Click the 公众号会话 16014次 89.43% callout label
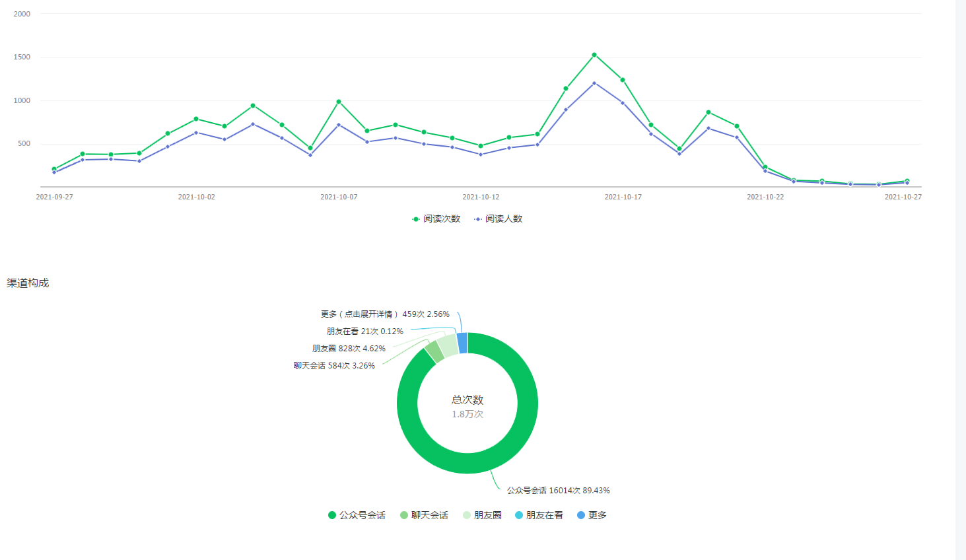The height and width of the screenshot is (560, 966). [x=558, y=491]
